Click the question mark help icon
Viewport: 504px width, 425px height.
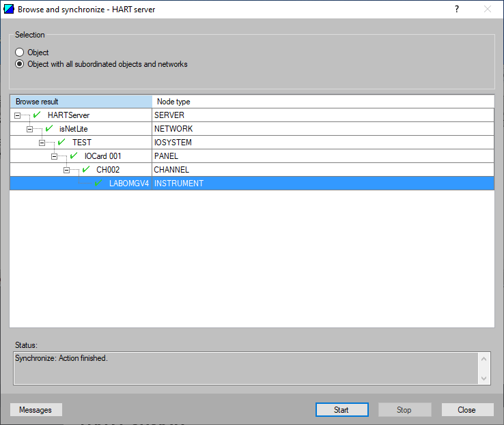point(456,9)
